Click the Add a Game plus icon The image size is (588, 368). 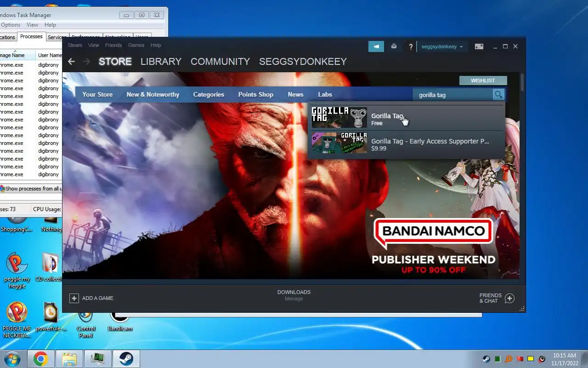[74, 298]
